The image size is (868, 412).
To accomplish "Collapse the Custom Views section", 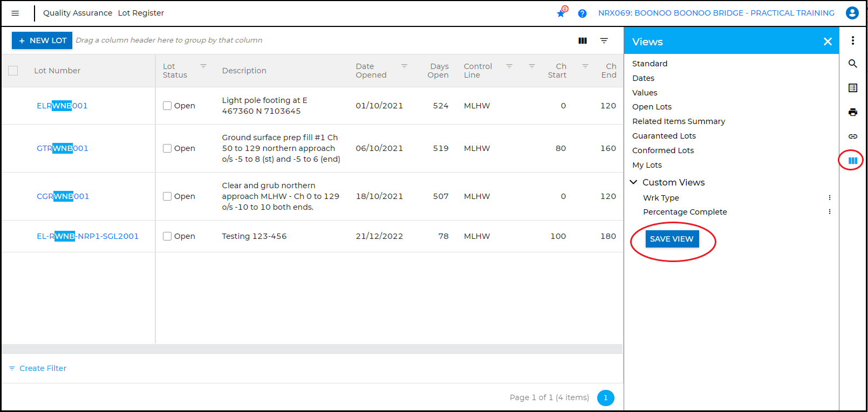I will (x=634, y=182).
